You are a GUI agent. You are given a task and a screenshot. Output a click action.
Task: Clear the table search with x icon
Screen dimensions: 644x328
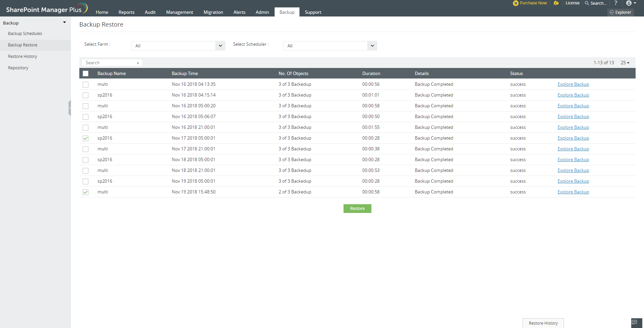(x=138, y=63)
